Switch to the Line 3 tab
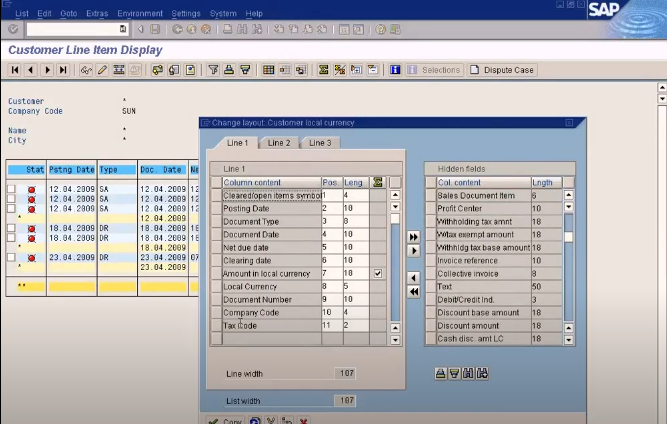Image resolution: width=667 pixels, height=424 pixels. coord(320,143)
